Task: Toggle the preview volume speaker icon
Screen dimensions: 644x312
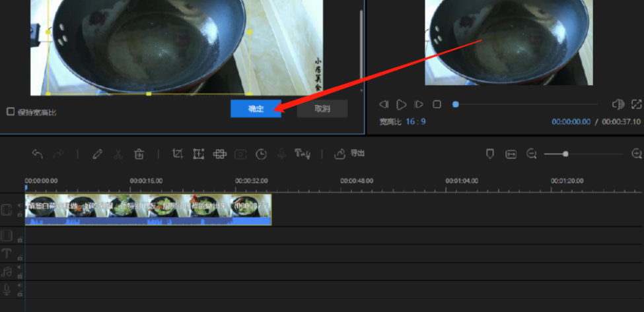Action: pos(618,104)
